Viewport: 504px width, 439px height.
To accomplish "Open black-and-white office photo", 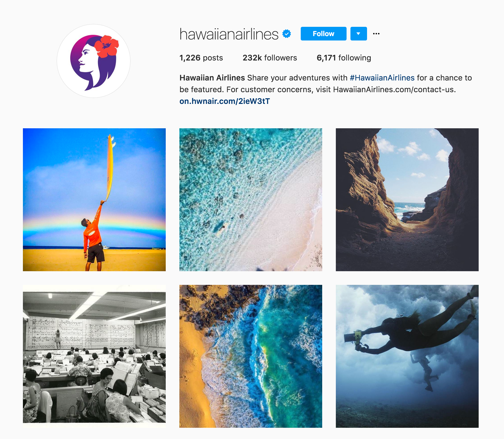I will point(94,356).
